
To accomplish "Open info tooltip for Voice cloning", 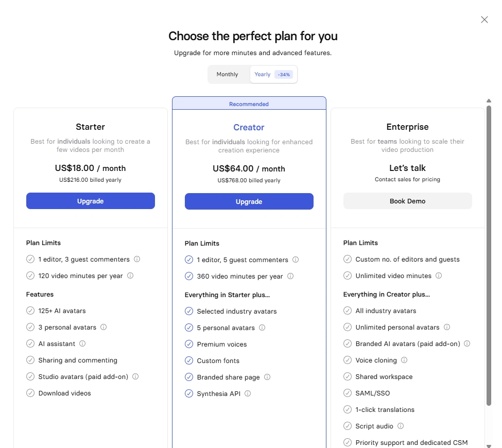I will (404, 360).
